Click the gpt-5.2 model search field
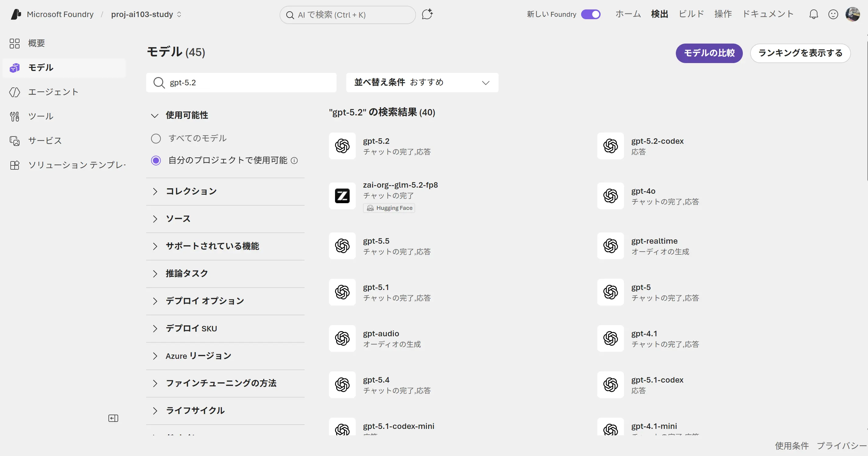868x456 pixels. 241,83
